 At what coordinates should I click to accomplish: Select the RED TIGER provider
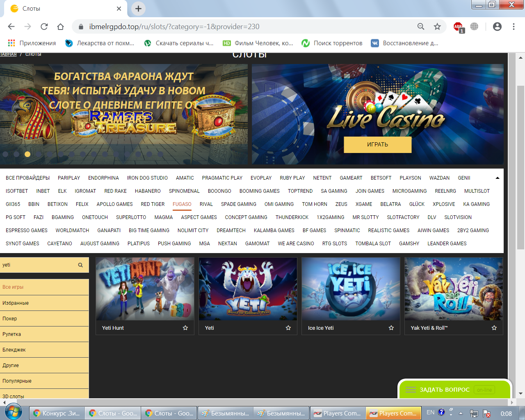pyautogui.click(x=153, y=204)
